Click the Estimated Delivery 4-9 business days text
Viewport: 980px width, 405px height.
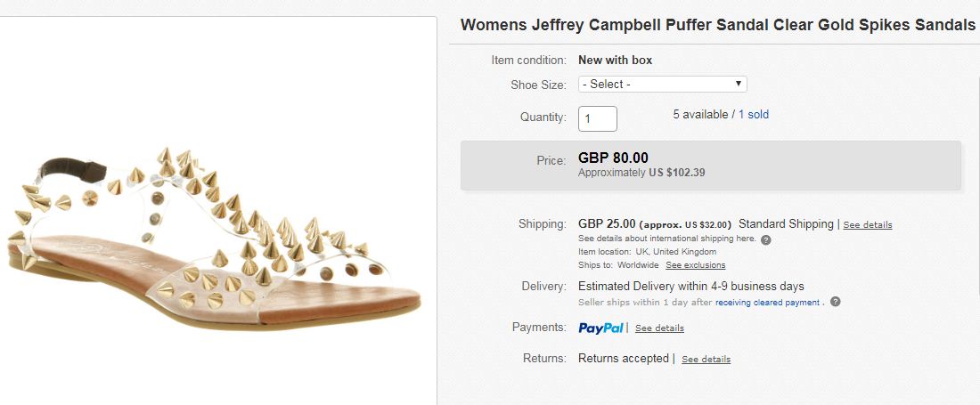tap(690, 287)
